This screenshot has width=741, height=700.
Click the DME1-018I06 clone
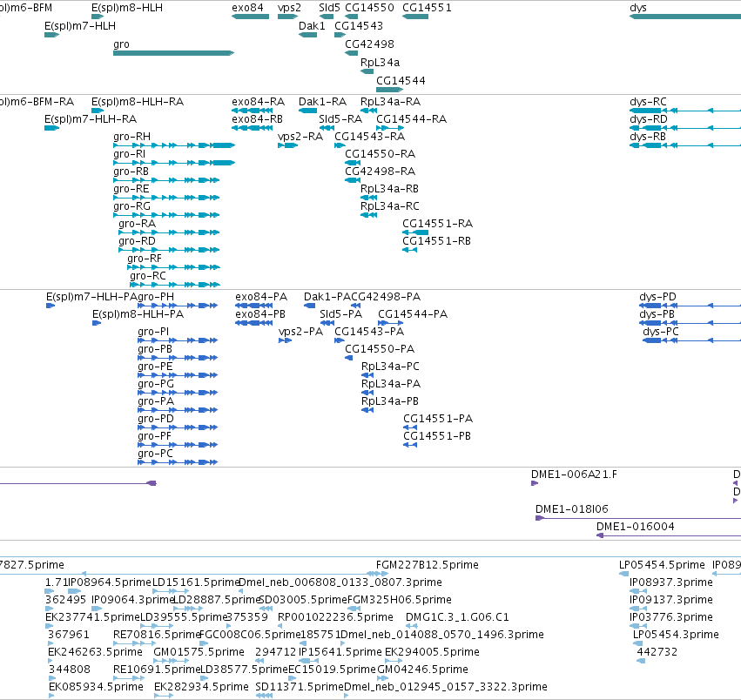pos(638,518)
